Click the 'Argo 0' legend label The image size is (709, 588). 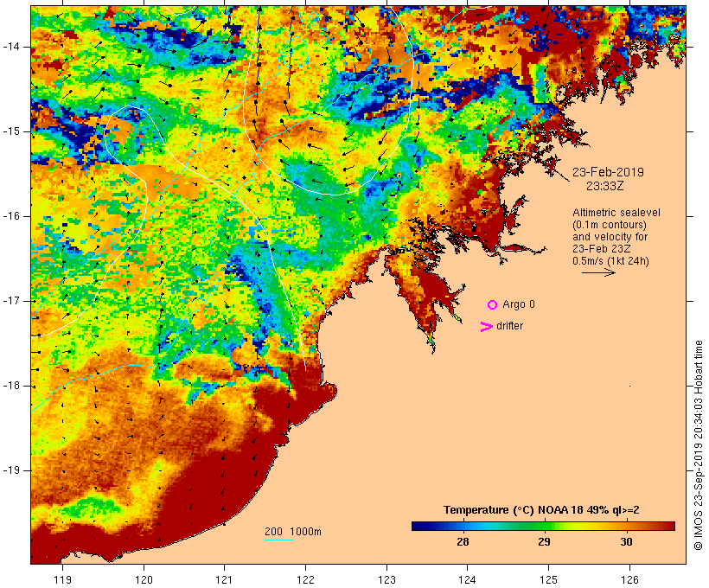(x=519, y=304)
